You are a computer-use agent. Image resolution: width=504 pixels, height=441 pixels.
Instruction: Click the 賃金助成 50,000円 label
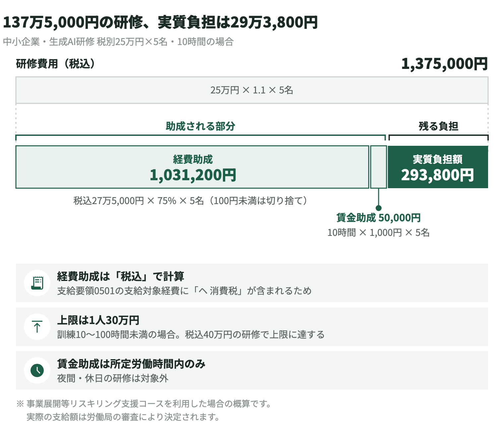coord(378,218)
